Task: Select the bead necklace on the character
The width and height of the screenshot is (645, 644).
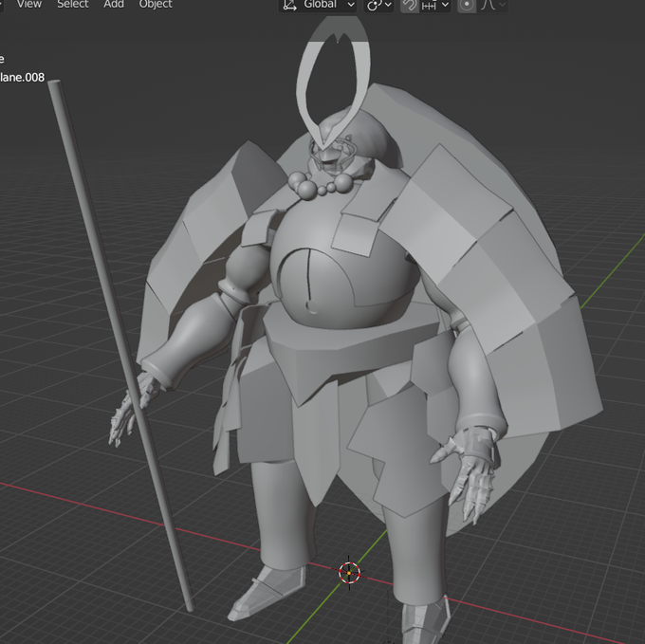Action: tap(320, 186)
